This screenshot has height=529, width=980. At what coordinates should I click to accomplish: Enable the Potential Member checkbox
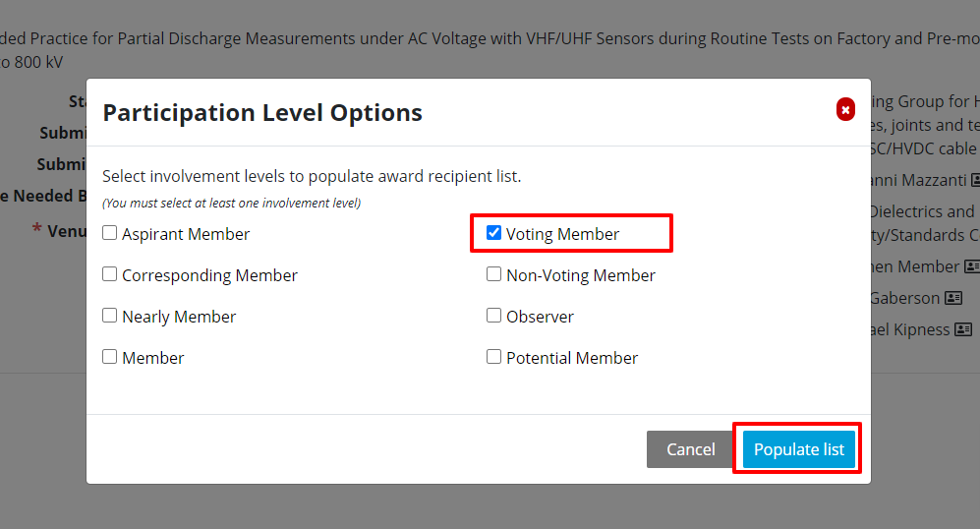tap(493, 357)
